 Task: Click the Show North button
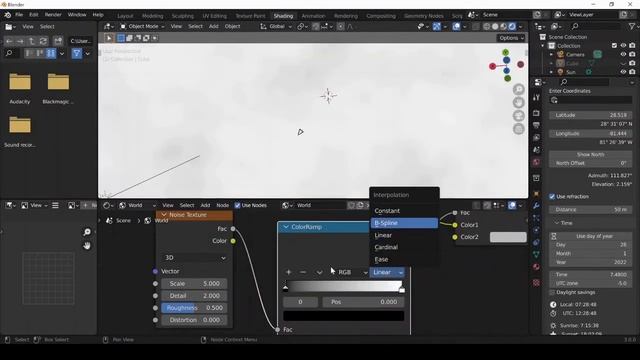pos(590,154)
